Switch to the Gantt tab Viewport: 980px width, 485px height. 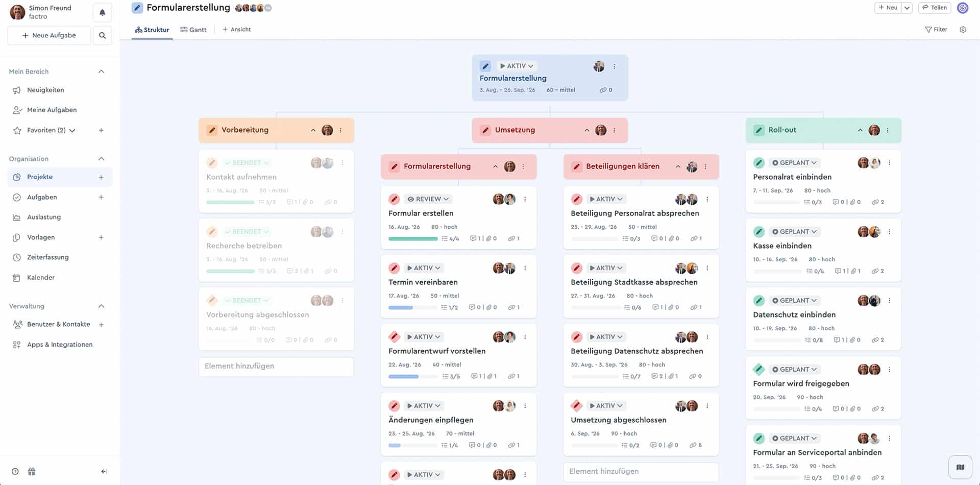click(193, 30)
